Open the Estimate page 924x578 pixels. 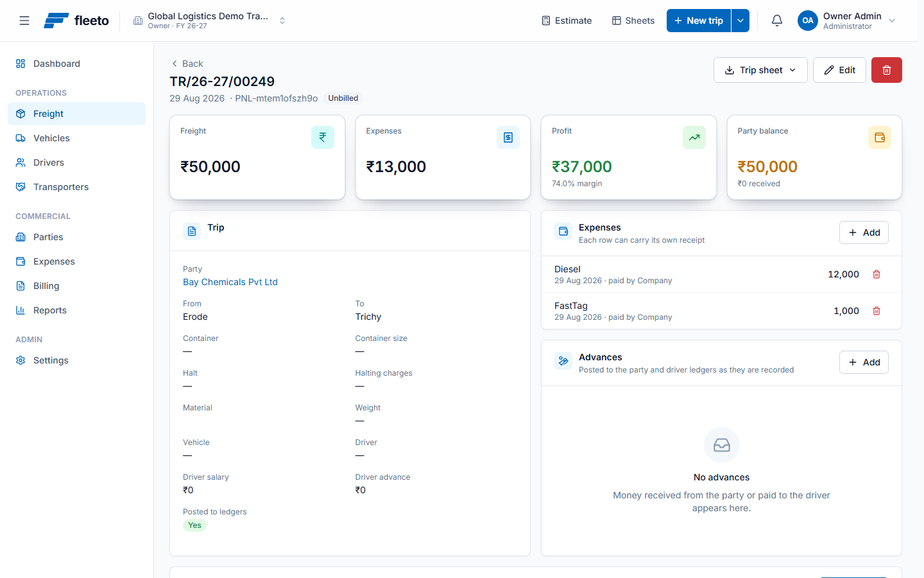click(567, 21)
